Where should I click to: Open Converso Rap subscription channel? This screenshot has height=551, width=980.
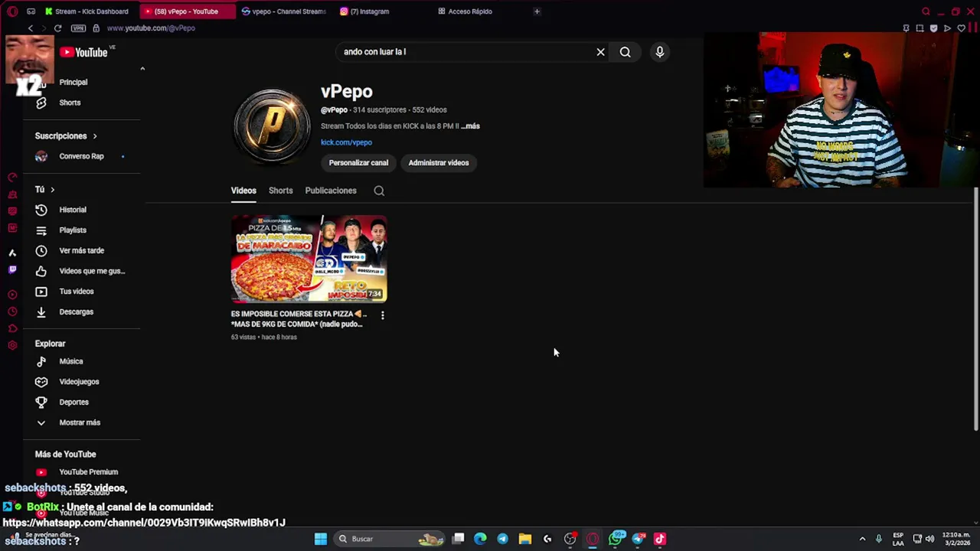pos(81,156)
